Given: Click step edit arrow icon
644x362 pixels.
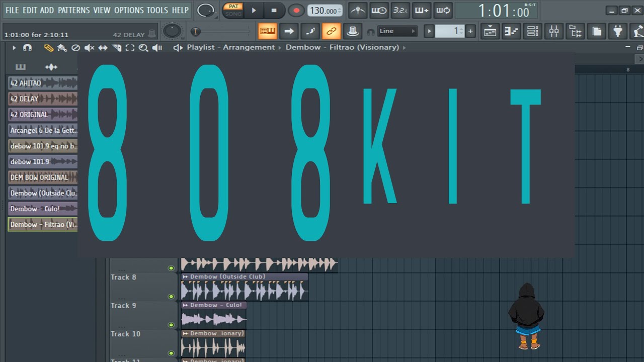Looking at the screenshot, I should tap(289, 31).
